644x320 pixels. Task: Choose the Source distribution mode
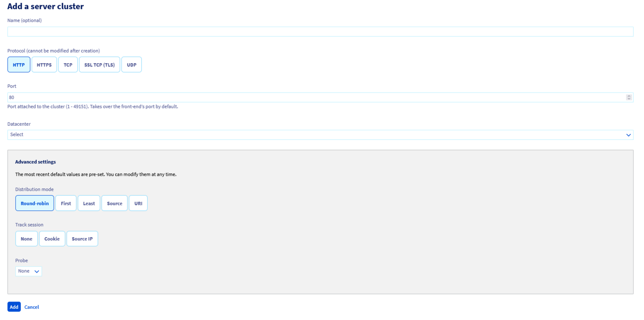pyautogui.click(x=114, y=203)
